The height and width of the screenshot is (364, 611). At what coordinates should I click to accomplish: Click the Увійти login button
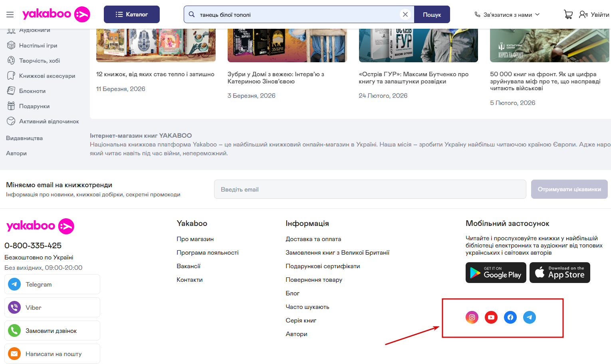point(594,14)
